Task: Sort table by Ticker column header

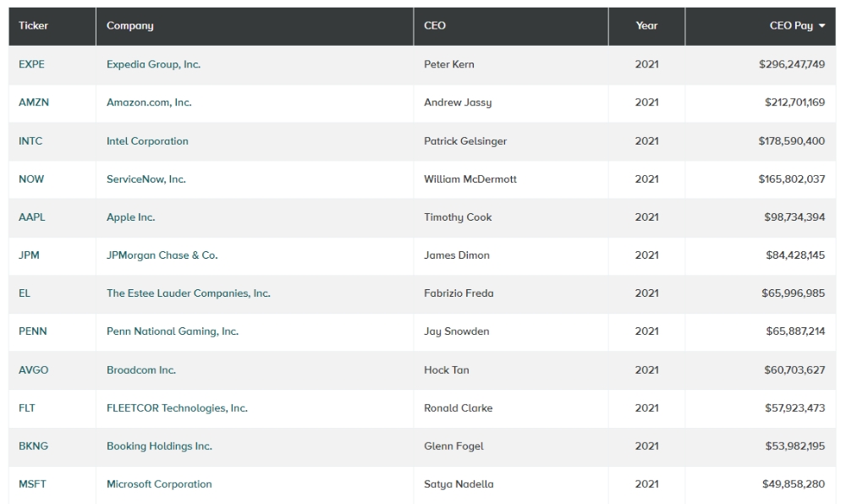Action: pos(34,25)
